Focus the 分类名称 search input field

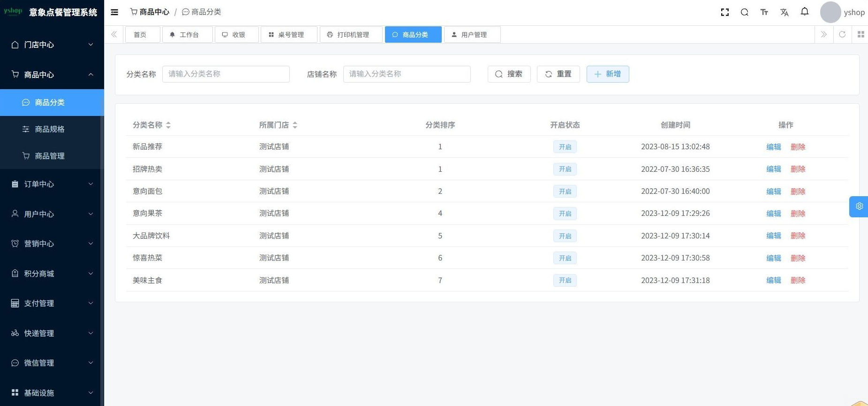click(226, 74)
